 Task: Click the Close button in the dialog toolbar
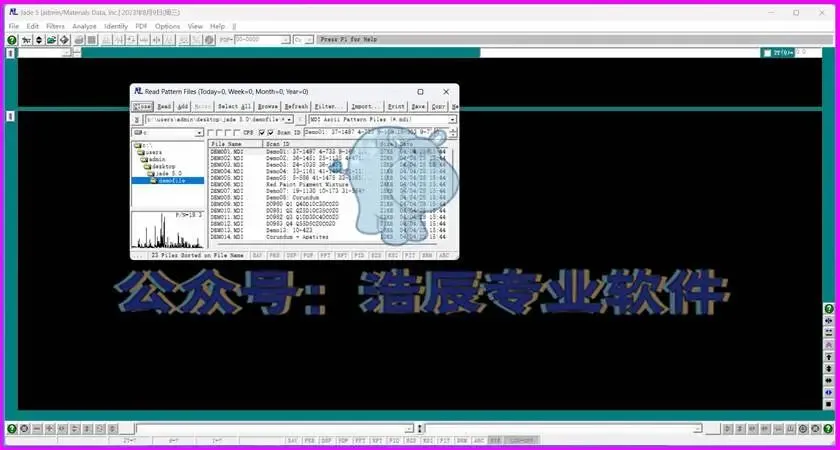(142, 107)
